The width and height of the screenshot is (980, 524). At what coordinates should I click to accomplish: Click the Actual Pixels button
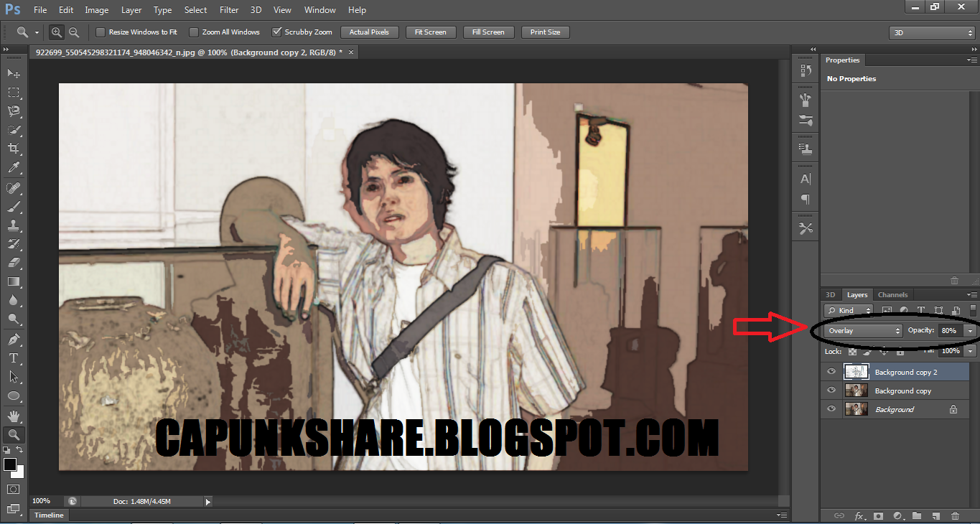pyautogui.click(x=369, y=32)
